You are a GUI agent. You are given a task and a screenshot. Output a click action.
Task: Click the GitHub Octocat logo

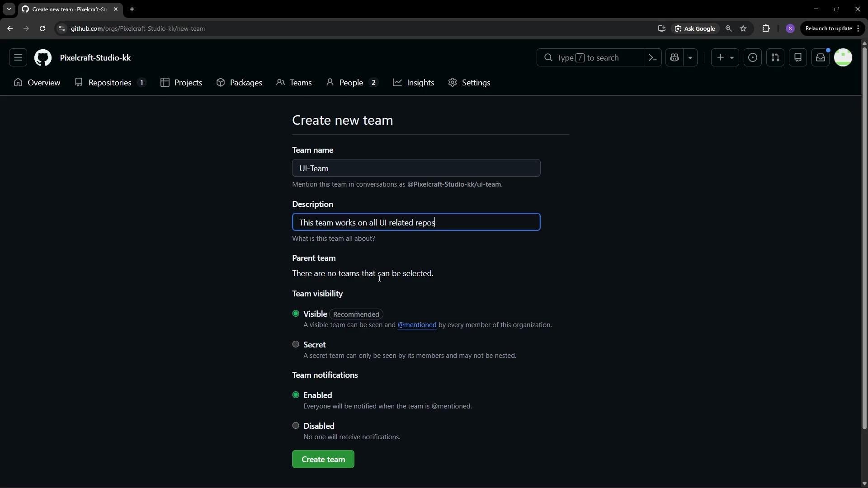[43, 58]
